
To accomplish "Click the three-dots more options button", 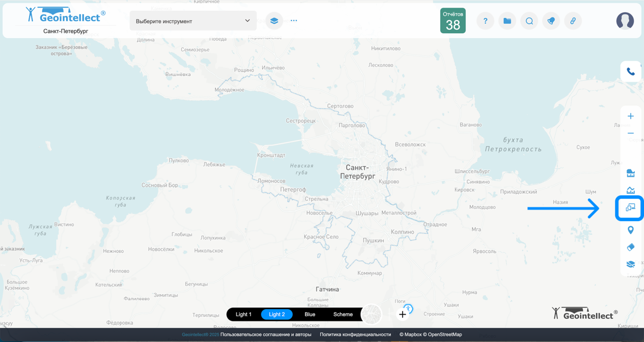I will tap(294, 21).
